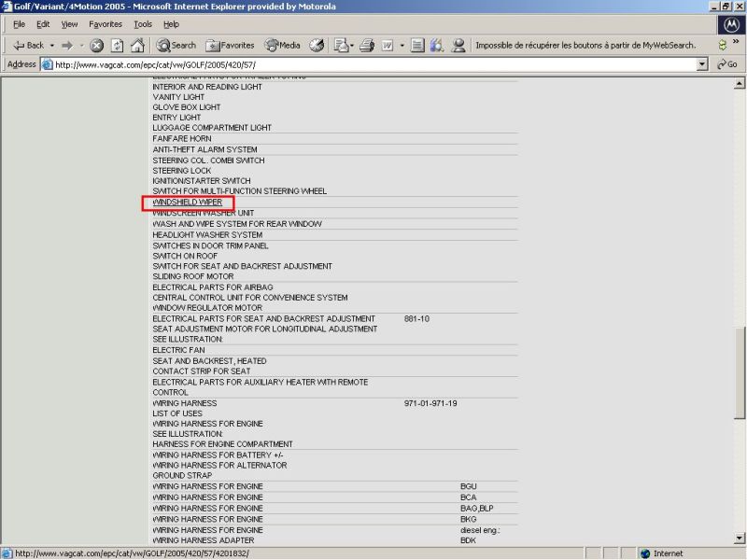Select STEERING LOCK row
Screen dimensions: 747x560
(181, 171)
